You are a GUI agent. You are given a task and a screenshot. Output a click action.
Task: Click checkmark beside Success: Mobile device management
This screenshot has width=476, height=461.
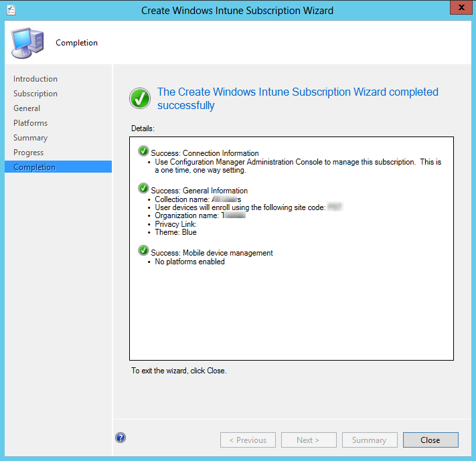point(143,250)
